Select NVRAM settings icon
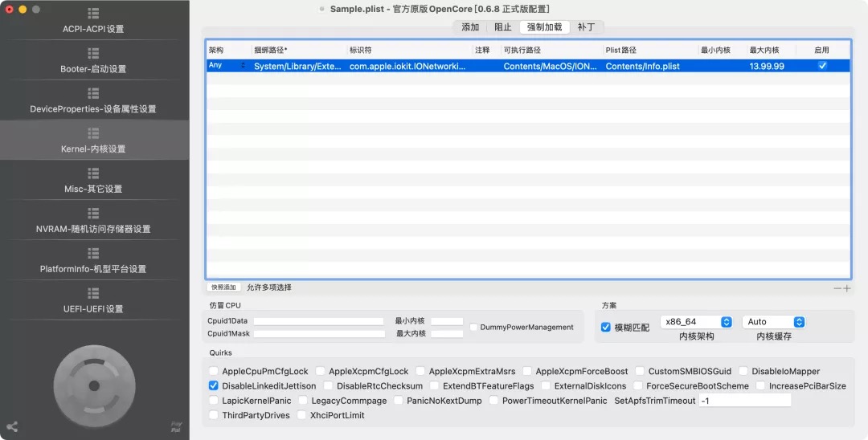Viewport: 868px width, 440px height. pos(93,213)
